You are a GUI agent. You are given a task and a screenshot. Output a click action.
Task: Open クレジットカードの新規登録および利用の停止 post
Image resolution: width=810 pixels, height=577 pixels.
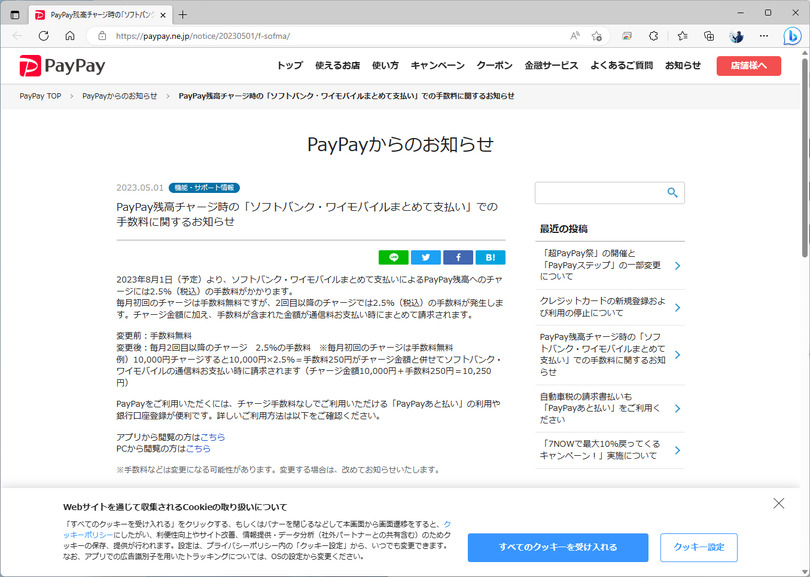coord(603,307)
